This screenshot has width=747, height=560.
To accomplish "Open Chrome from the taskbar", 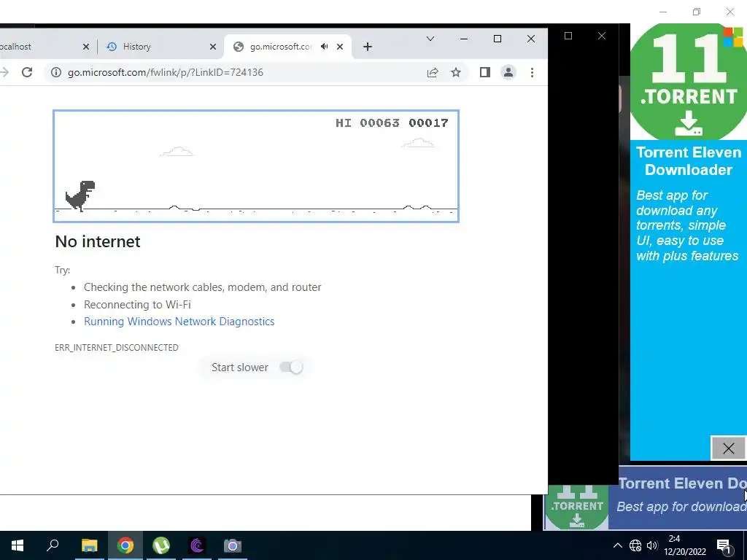I will (x=125, y=545).
